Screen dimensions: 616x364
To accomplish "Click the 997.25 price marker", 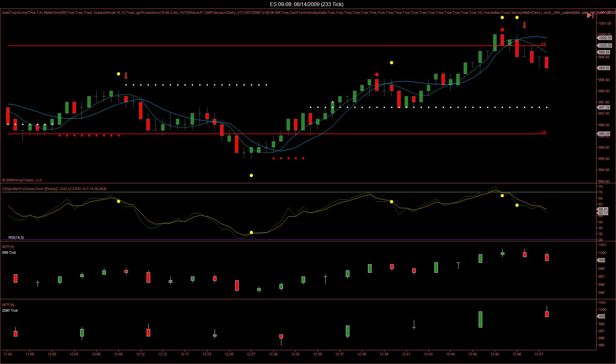I will (604, 107).
